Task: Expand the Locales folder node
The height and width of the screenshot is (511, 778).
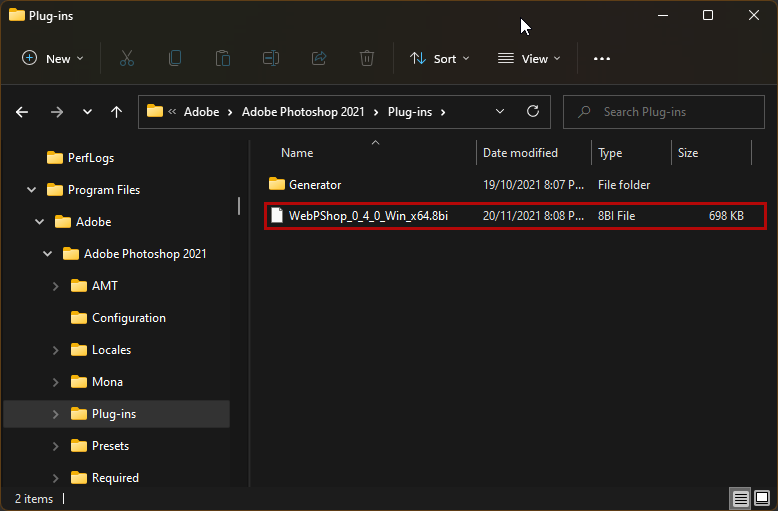Action: click(x=56, y=350)
